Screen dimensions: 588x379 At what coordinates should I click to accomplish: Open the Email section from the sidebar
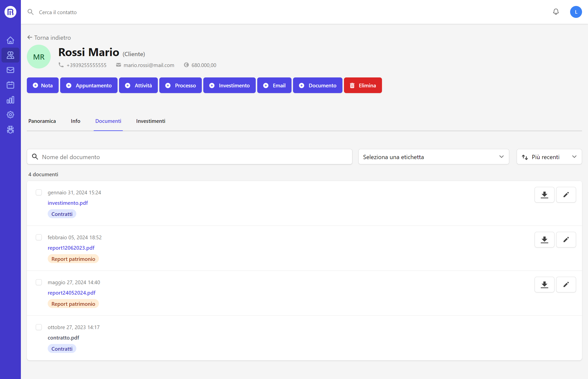10,70
